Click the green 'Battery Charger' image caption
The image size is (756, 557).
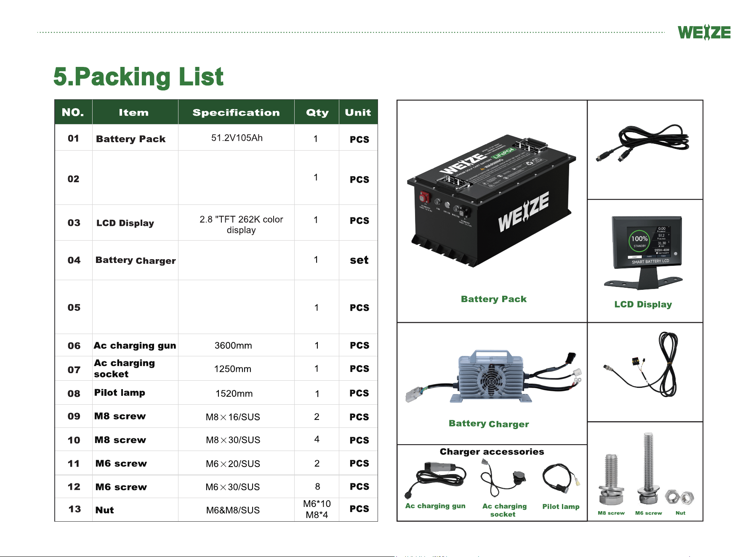pos(489,424)
